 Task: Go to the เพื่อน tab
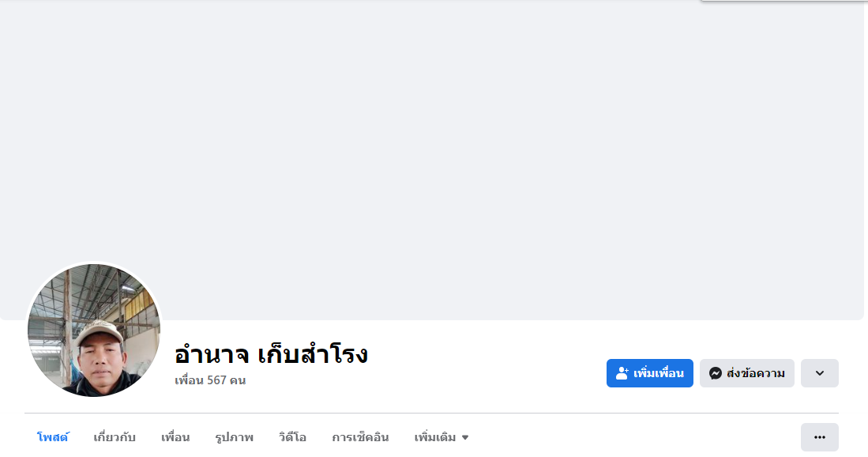tap(175, 437)
